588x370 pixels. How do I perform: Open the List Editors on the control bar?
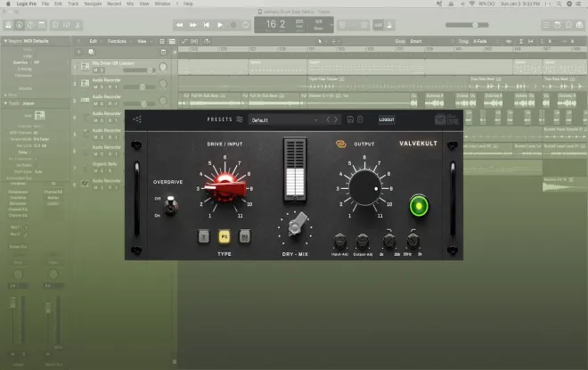point(546,25)
